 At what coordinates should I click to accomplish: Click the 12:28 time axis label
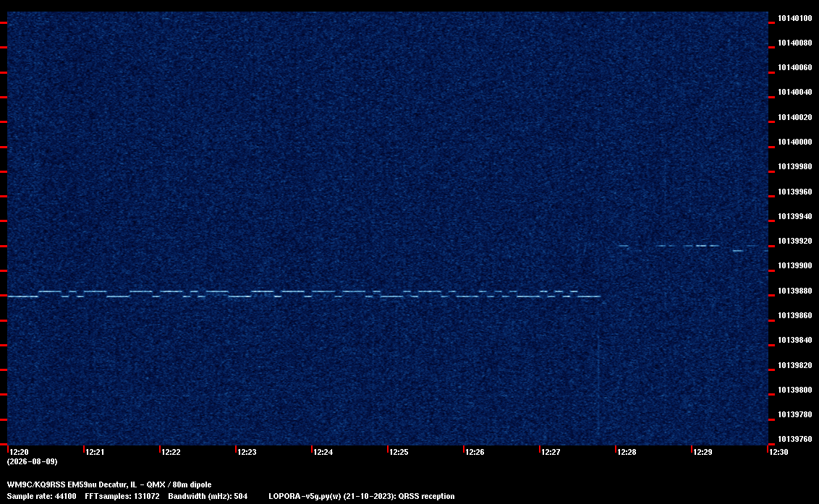[627, 452]
